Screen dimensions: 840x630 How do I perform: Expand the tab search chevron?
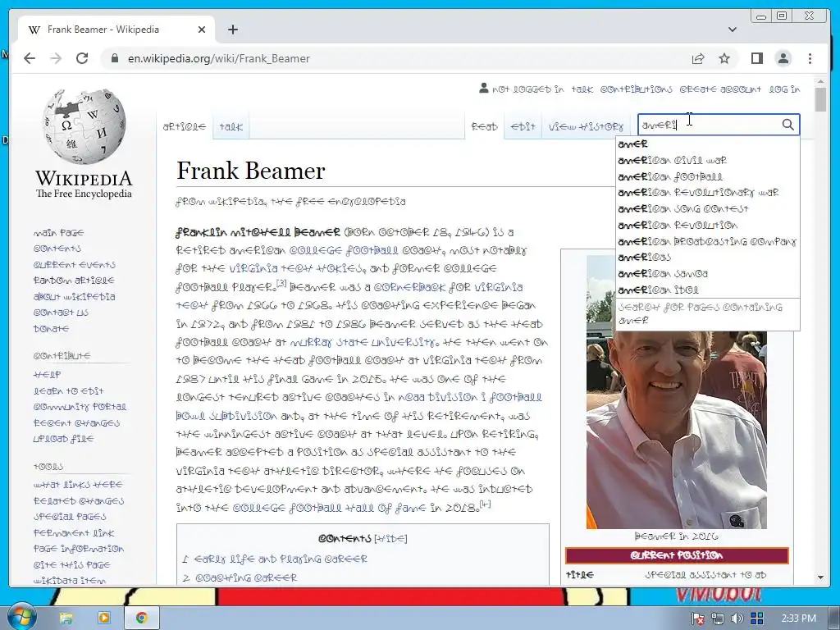point(733,30)
